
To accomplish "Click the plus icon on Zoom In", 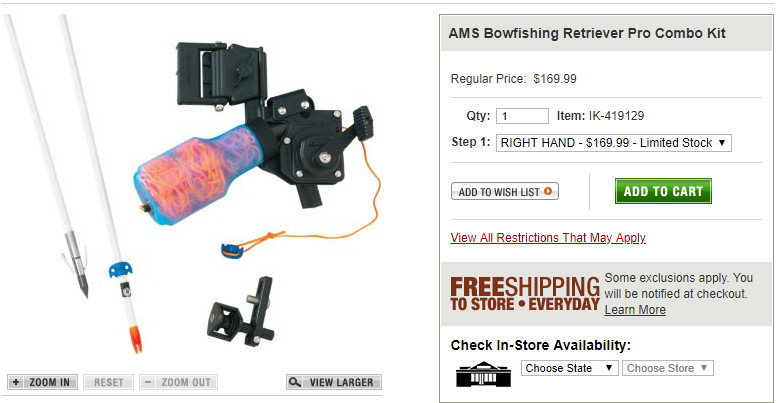I will (x=16, y=382).
